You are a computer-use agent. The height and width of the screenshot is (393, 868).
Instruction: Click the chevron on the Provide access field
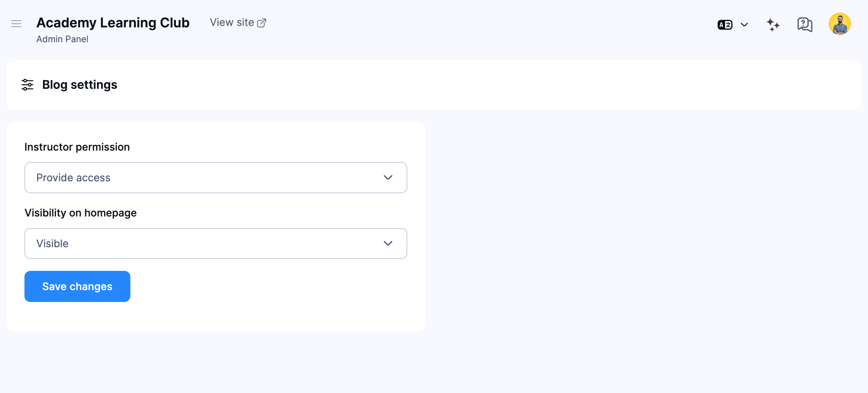point(388,178)
